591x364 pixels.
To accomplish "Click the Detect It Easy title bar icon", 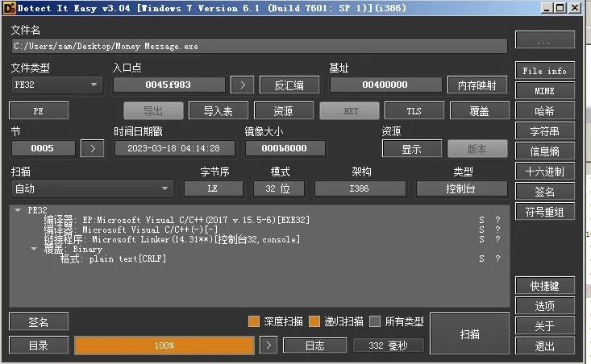I will [x=9, y=7].
